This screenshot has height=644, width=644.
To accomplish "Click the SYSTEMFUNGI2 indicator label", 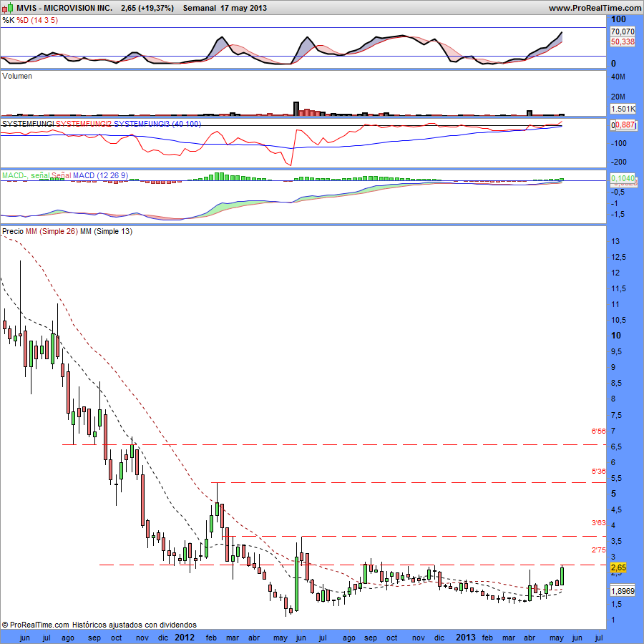I will [x=84, y=124].
